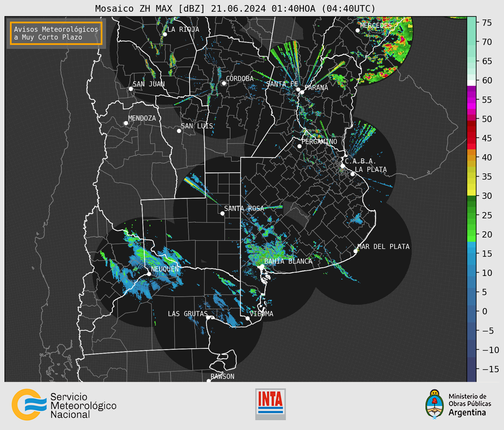Select the magenta 55 dBZ colorbar segment
Viewport: 504px width, 430px height.
pos(471,100)
